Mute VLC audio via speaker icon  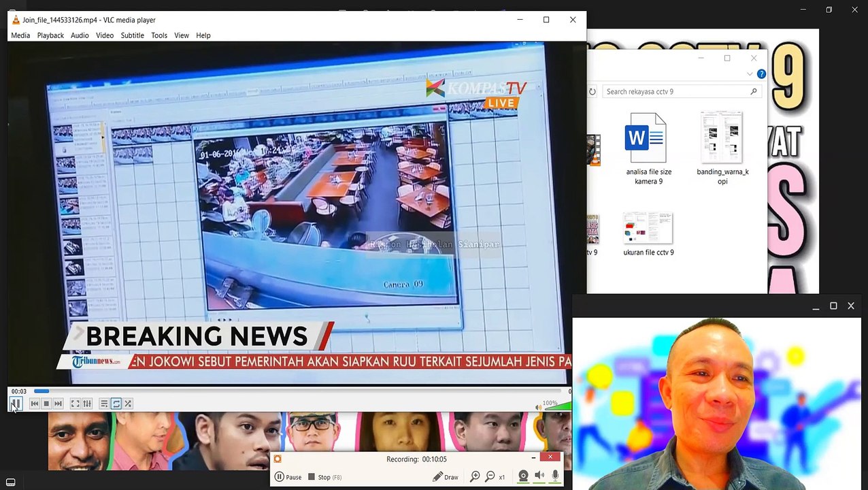(538, 406)
